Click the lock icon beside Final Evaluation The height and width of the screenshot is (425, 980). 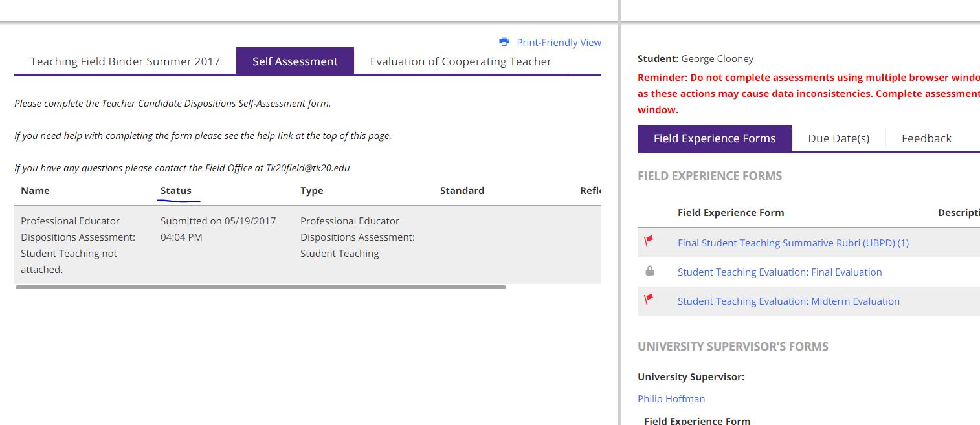pyautogui.click(x=650, y=271)
